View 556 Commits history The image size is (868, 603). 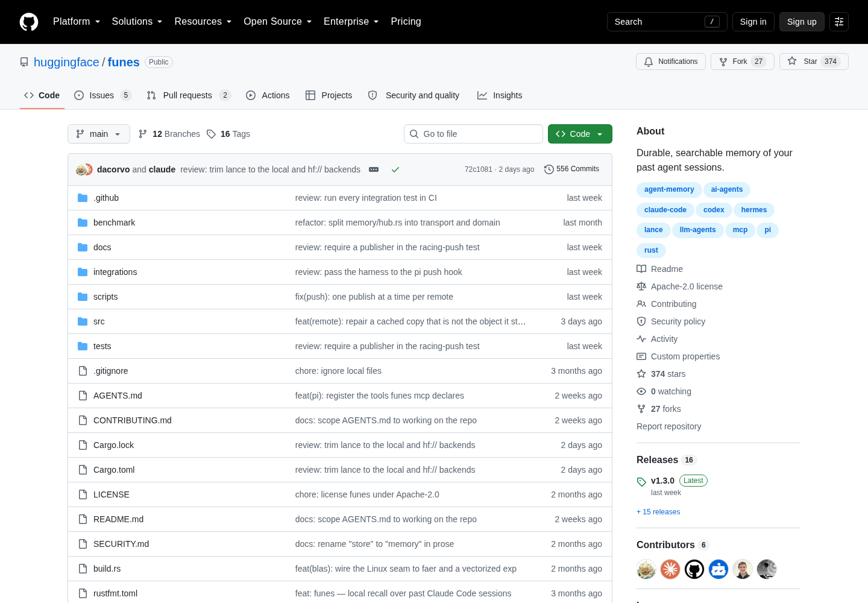point(571,169)
